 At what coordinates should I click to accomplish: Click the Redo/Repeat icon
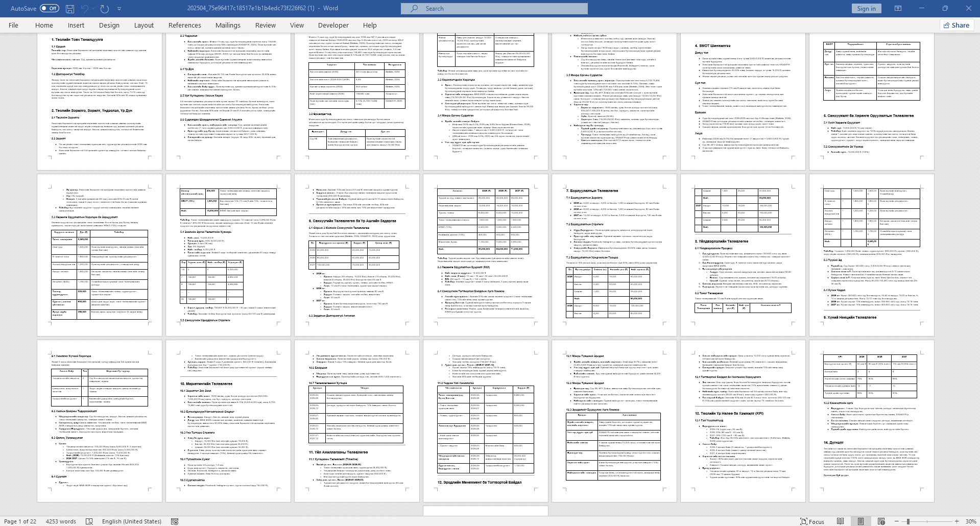coord(105,8)
